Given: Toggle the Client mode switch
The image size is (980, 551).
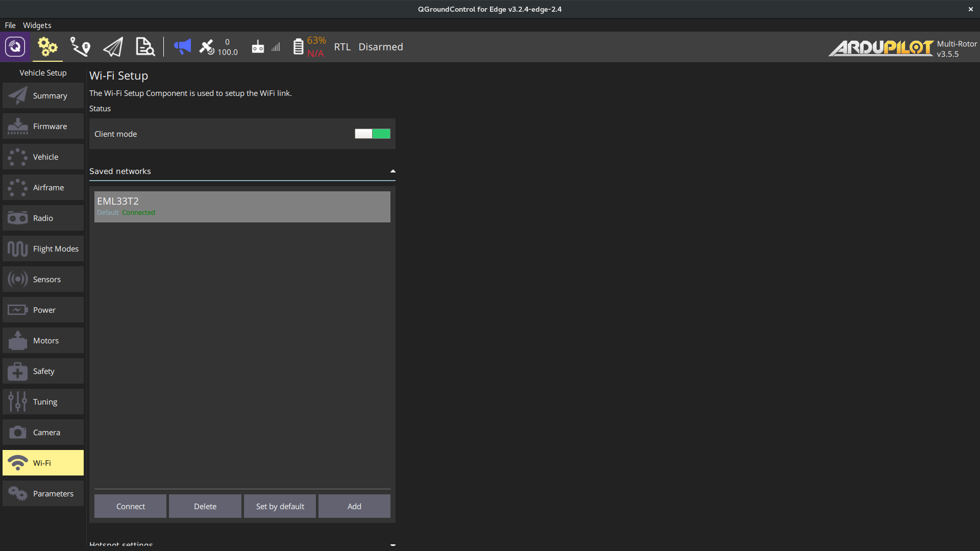Looking at the screenshot, I should pyautogui.click(x=373, y=134).
